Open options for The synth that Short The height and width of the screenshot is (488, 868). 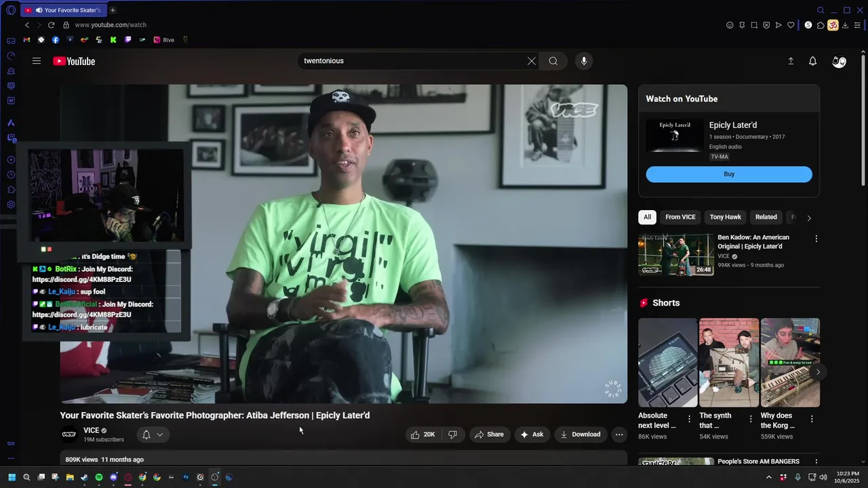750,419
